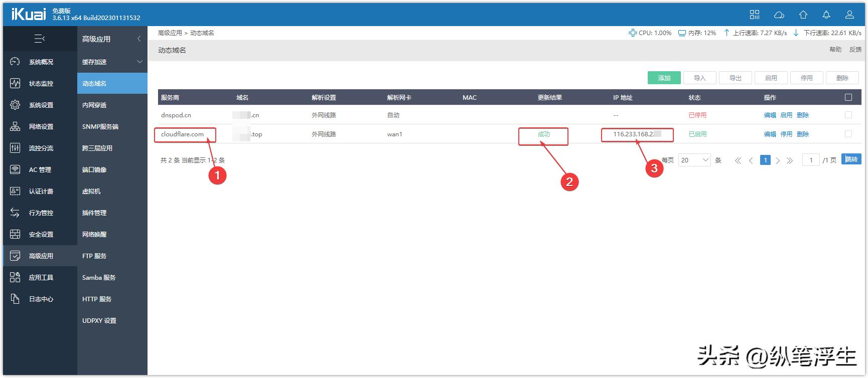
Task: Open the per-page count dropdown showing 20
Action: tap(694, 160)
